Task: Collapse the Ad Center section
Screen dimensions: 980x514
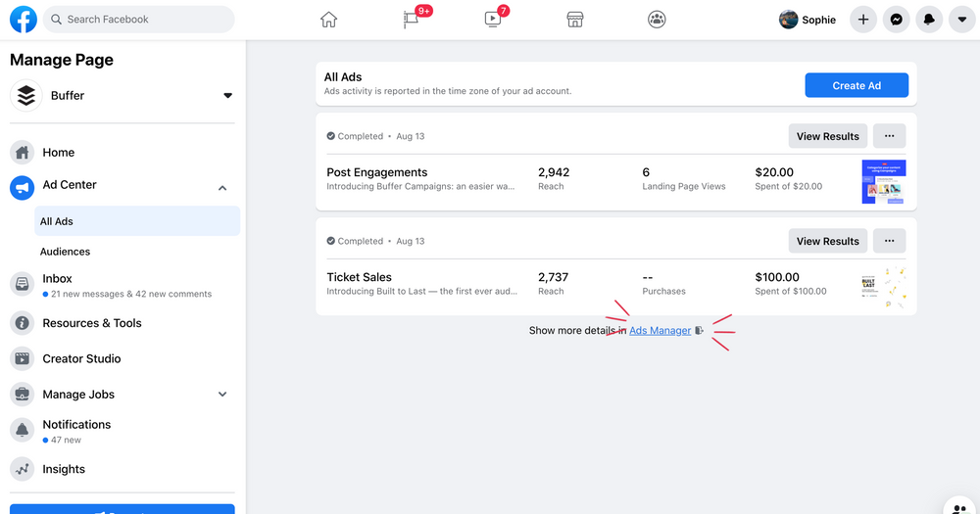Action: coord(222,188)
